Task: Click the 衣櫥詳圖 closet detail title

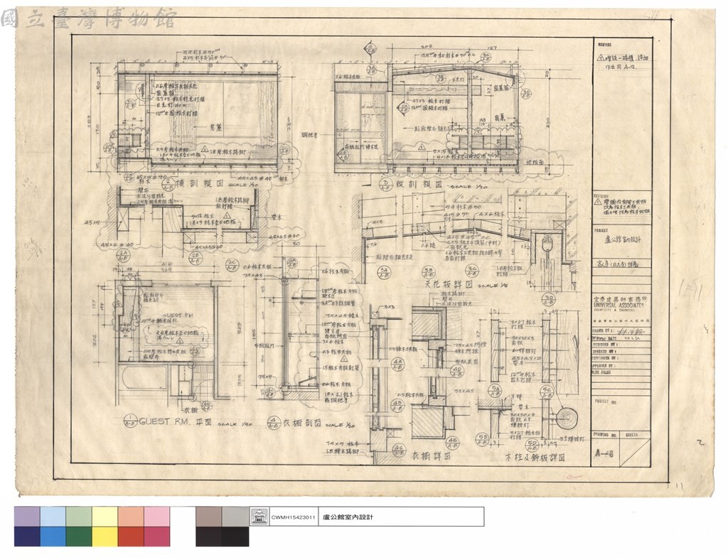Action: pyautogui.click(x=432, y=456)
